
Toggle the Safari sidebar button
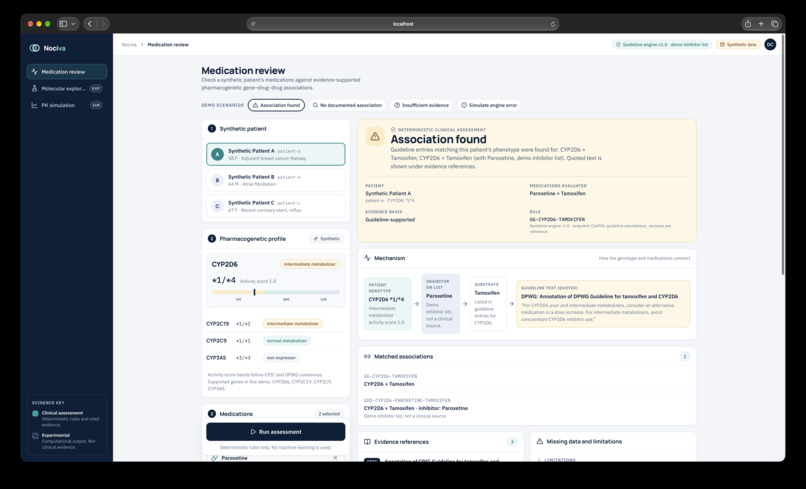point(63,24)
